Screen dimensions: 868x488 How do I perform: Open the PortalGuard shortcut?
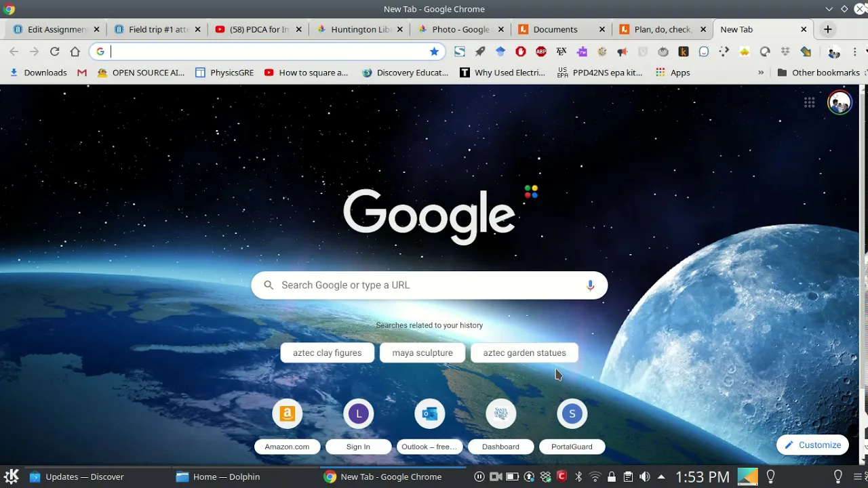coord(572,426)
